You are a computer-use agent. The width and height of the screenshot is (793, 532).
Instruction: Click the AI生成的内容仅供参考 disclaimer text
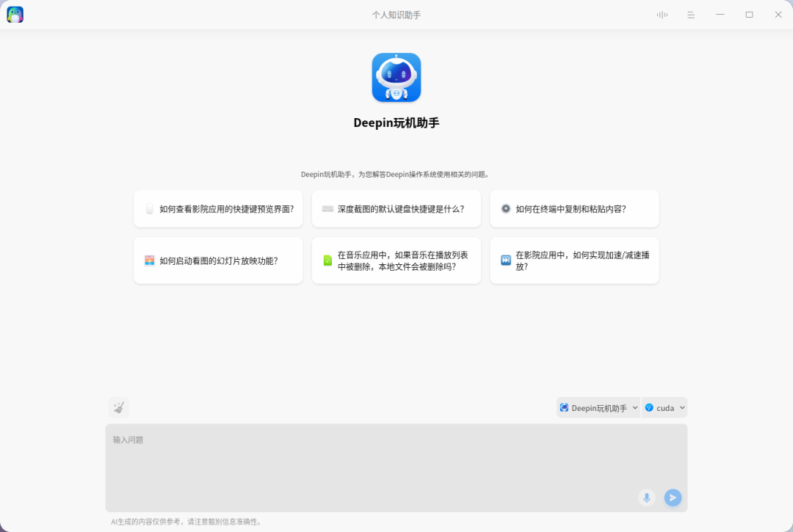(187, 522)
